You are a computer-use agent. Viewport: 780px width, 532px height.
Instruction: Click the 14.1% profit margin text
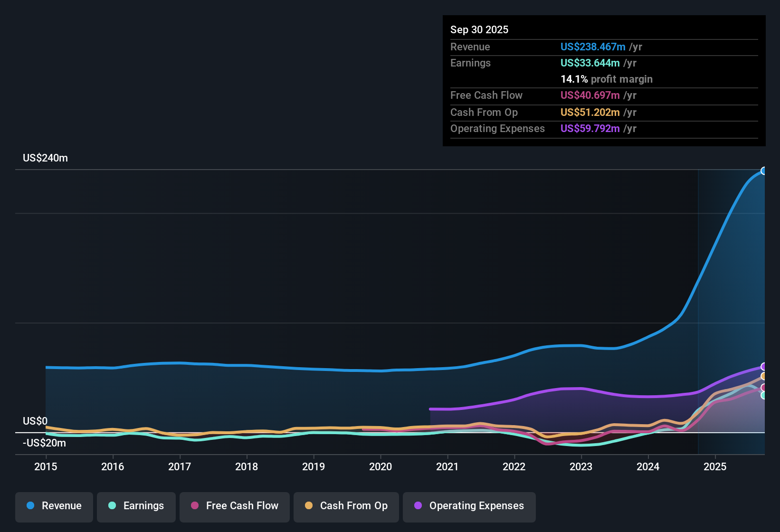pos(607,79)
